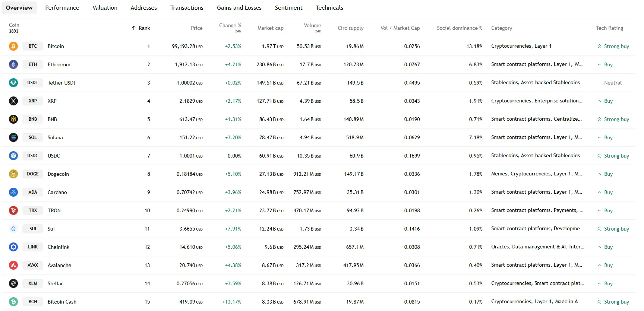
Task: Click the Dogecoin logo icon
Action: [x=13, y=174]
